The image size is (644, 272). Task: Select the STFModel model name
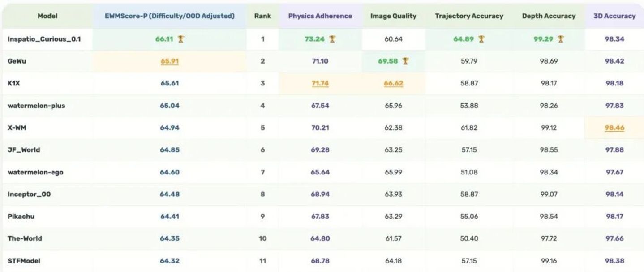24,261
